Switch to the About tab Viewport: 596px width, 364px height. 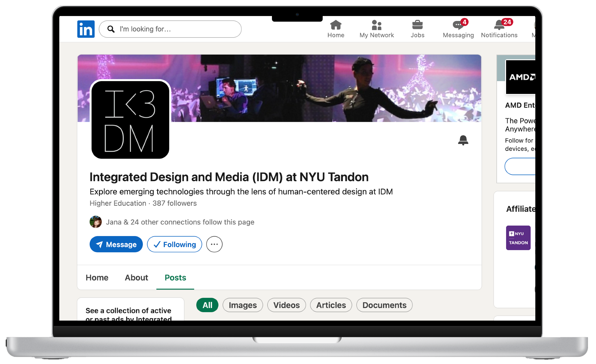pos(137,277)
